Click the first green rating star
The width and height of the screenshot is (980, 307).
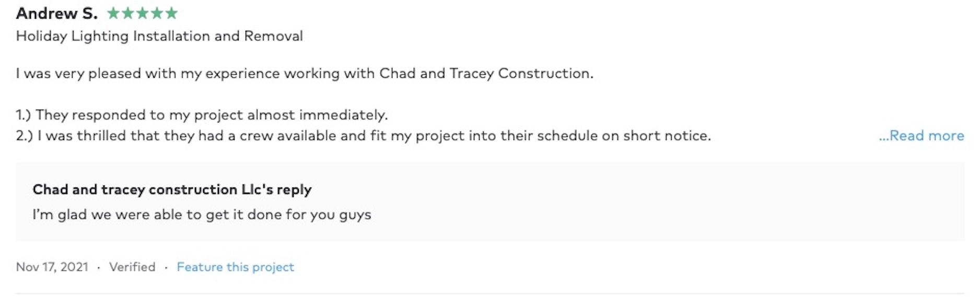[x=113, y=14]
